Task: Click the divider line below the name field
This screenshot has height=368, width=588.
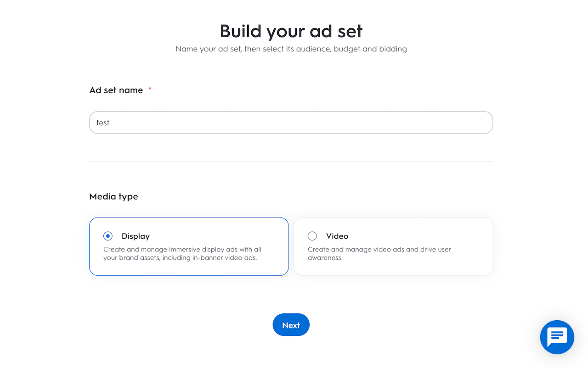Action: tap(291, 162)
